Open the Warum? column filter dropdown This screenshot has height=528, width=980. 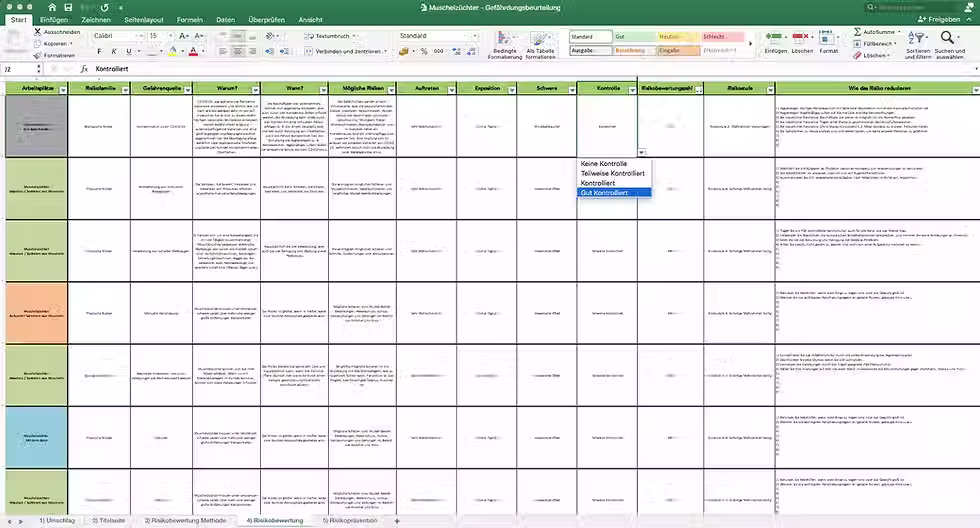click(x=256, y=91)
